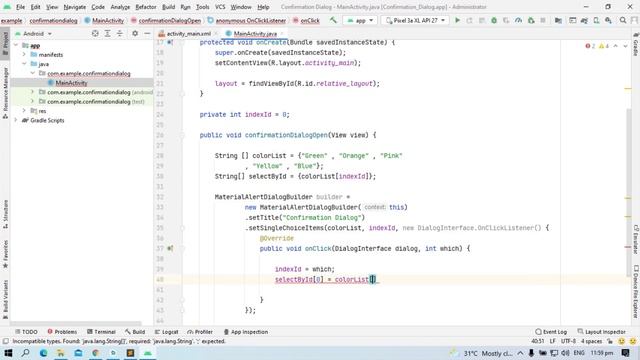The height and width of the screenshot is (360, 640).
Task: Click Select Opened File target icon
Action: coord(95,33)
